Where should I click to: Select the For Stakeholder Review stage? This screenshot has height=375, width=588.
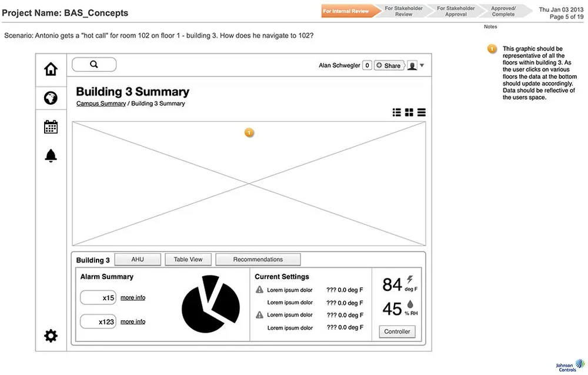[x=403, y=11]
